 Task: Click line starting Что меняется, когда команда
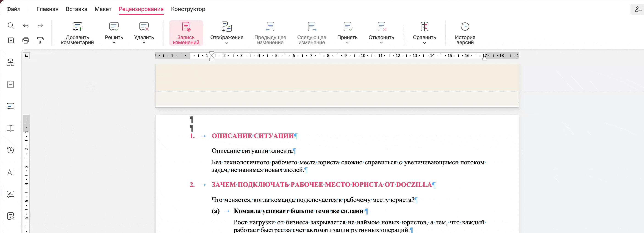[313, 200]
